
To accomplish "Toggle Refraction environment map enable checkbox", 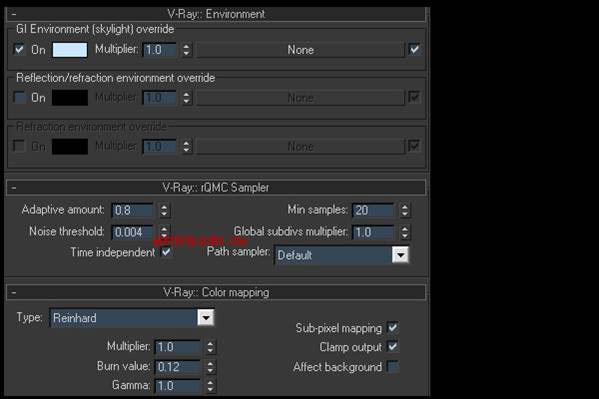I will [414, 145].
